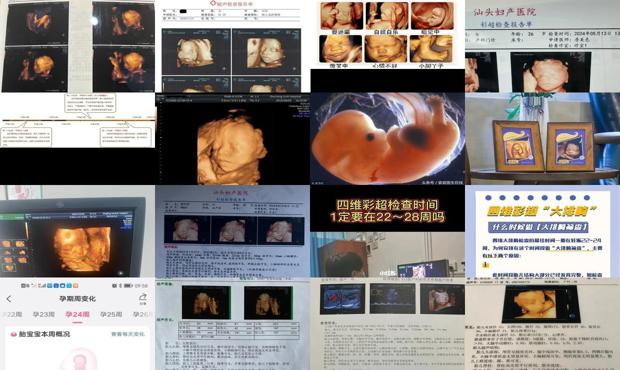620x370 pixels.
Task: Click the 1定要在22~28周吗 caption line
Action: click(388, 217)
